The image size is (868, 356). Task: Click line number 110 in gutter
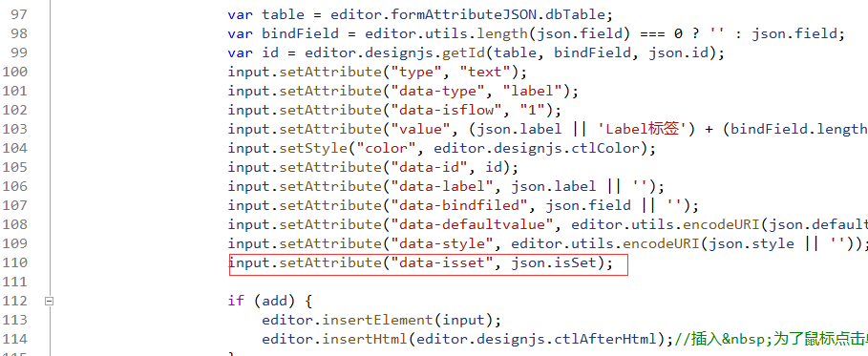15,263
